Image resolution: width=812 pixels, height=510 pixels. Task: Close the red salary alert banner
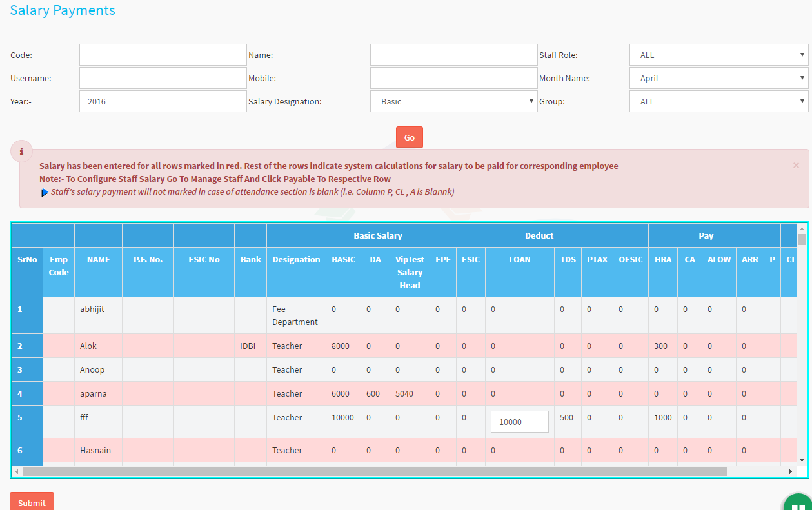(x=795, y=166)
